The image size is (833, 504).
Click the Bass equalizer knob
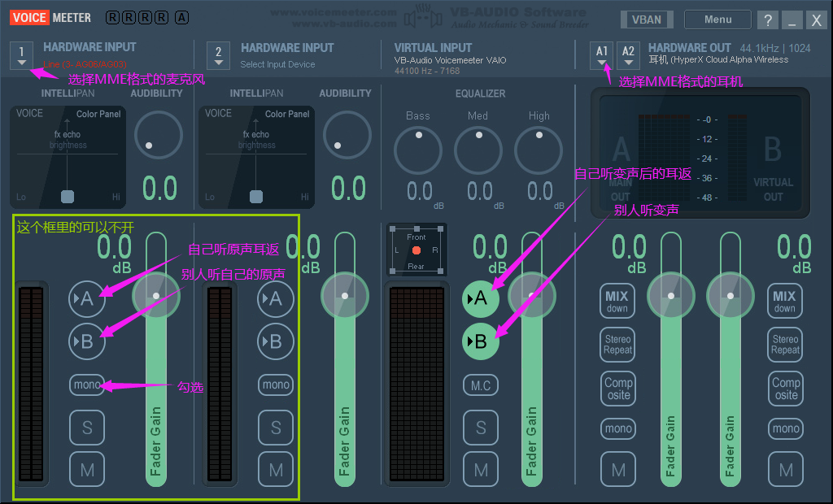418,151
